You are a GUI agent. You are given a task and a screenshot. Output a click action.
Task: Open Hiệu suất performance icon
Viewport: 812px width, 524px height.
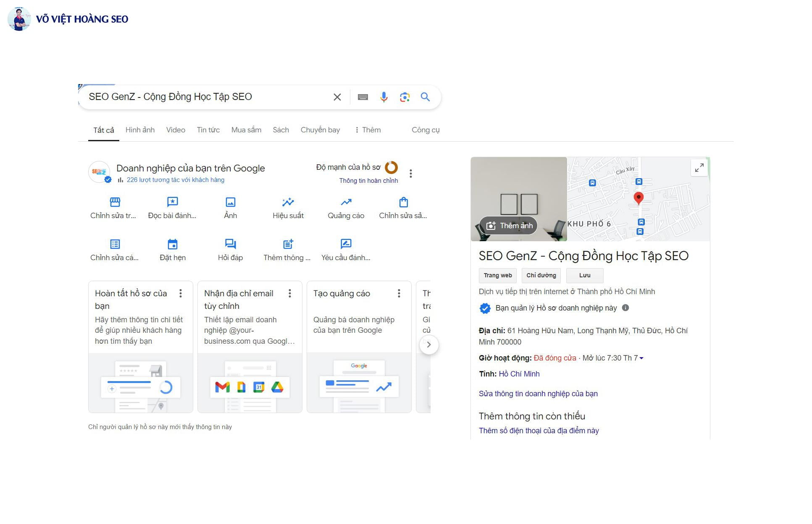tap(288, 203)
